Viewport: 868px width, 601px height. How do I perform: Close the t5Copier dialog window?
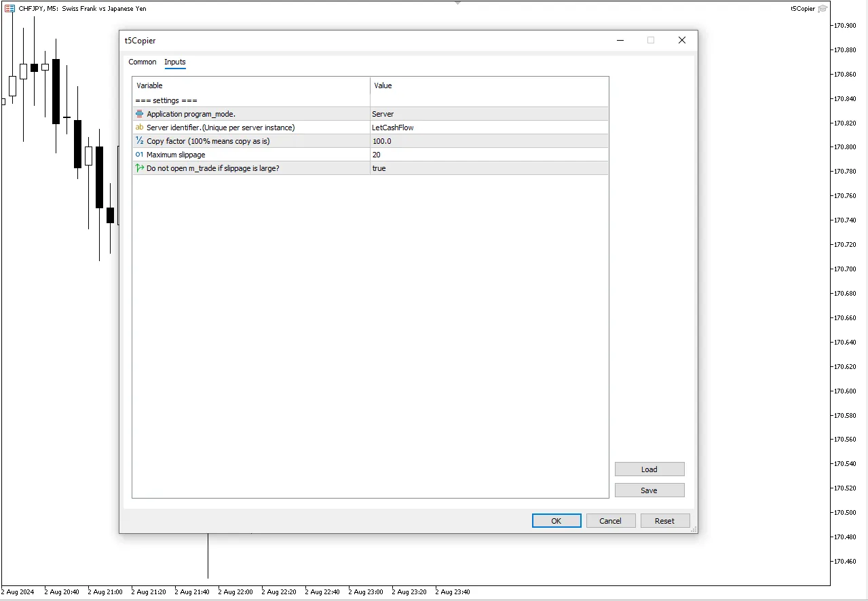tap(682, 40)
